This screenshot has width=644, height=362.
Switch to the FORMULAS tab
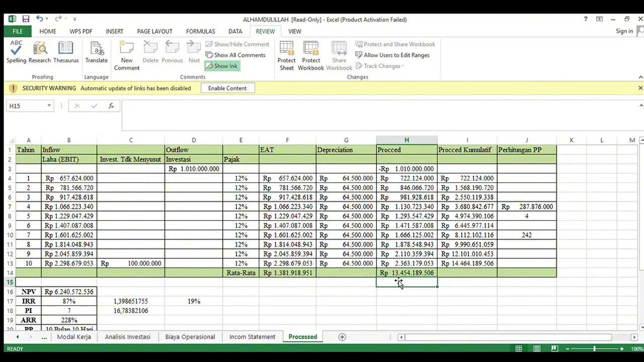coord(200,31)
